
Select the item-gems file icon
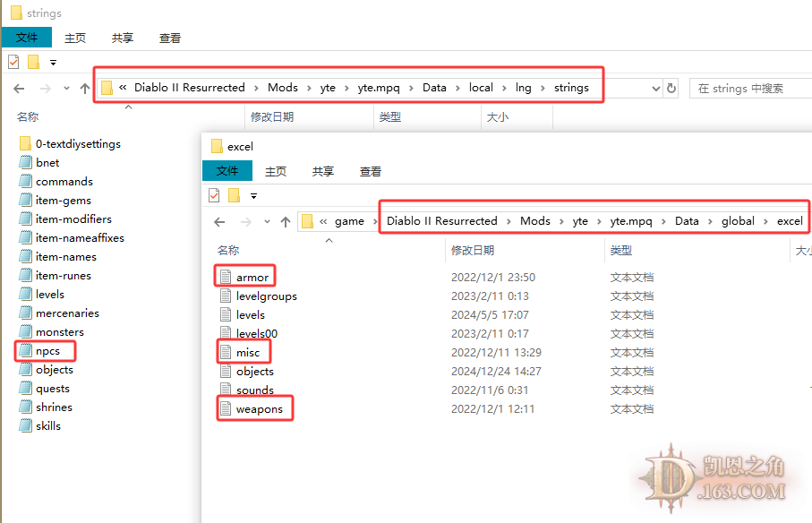click(25, 200)
